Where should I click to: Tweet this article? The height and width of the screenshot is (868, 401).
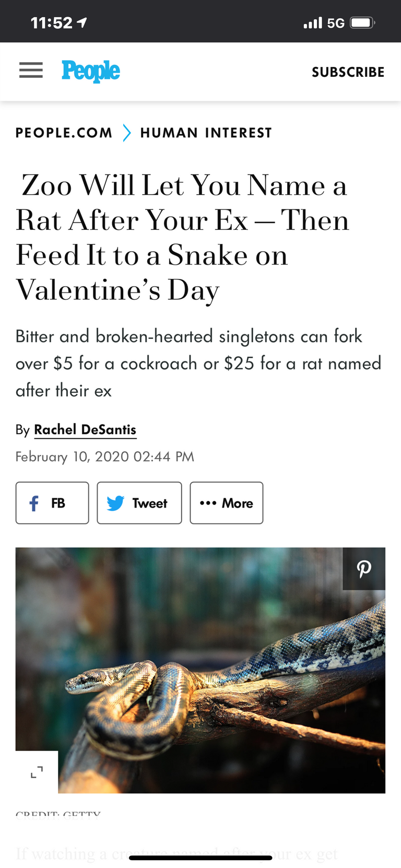pyautogui.click(x=139, y=503)
